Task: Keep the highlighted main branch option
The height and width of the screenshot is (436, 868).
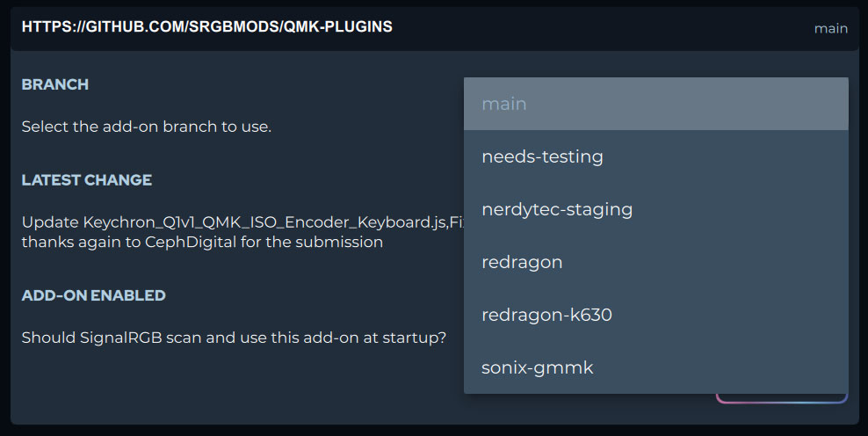Action: 655,104
